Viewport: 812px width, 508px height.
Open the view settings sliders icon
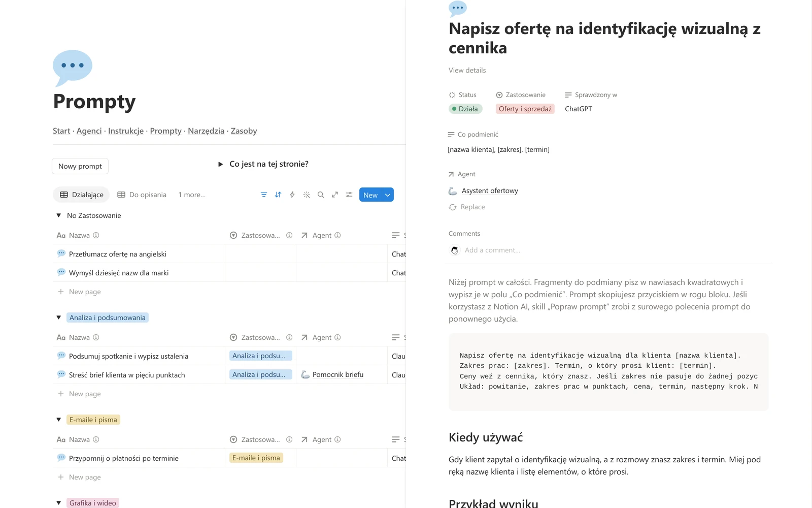coord(349,195)
